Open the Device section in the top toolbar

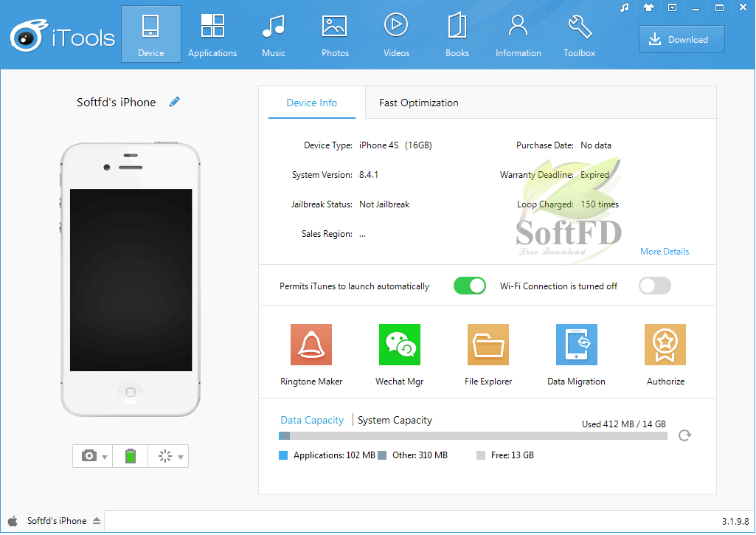click(151, 34)
